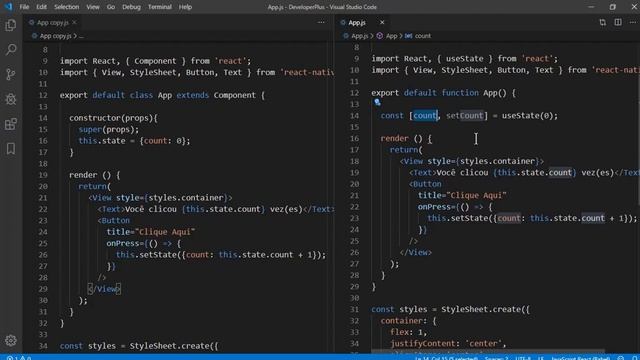Image resolution: width=640 pixels, height=360 pixels.
Task: Click line and column status entry
Action: 446,358
